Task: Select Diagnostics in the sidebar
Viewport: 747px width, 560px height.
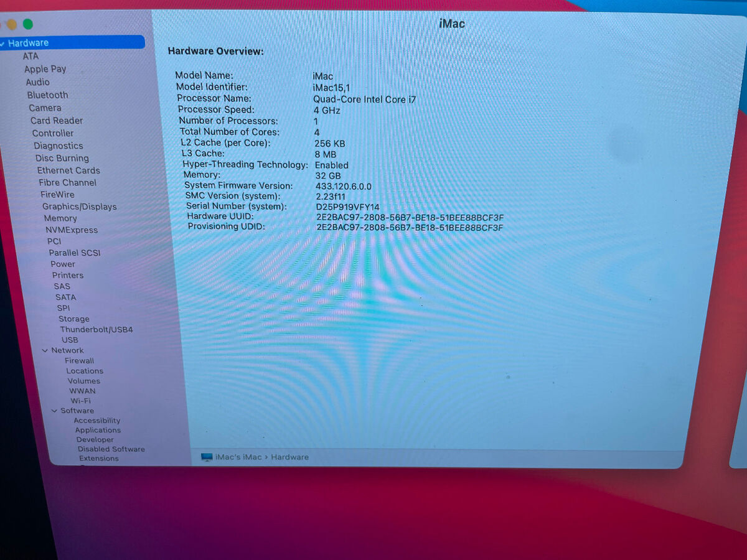Action: coord(59,146)
